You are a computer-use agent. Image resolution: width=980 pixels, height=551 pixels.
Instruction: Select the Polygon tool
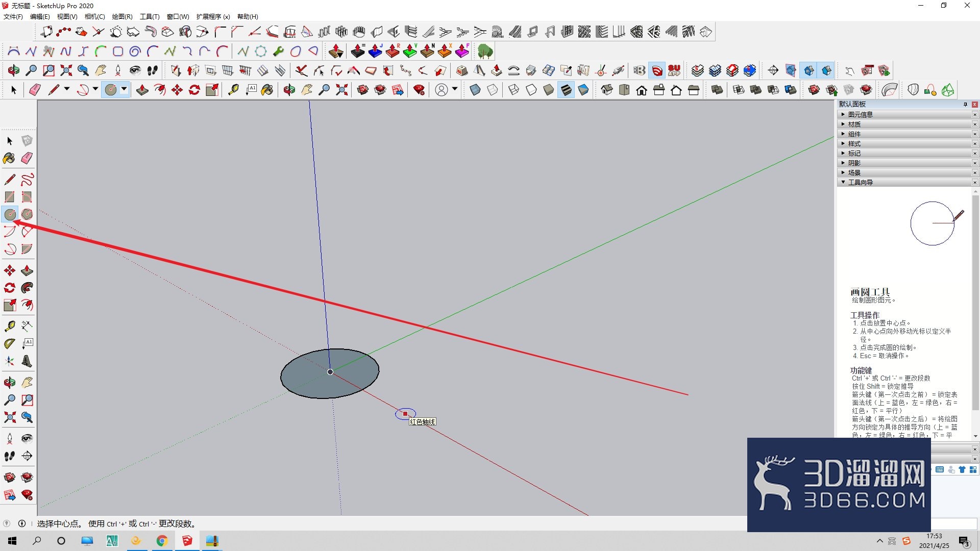click(27, 214)
